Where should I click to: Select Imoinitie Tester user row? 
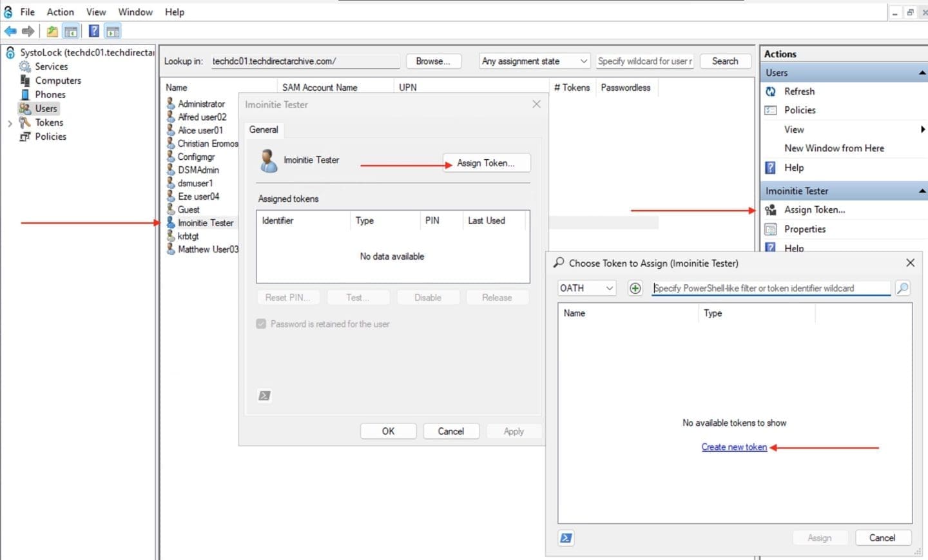[206, 223]
